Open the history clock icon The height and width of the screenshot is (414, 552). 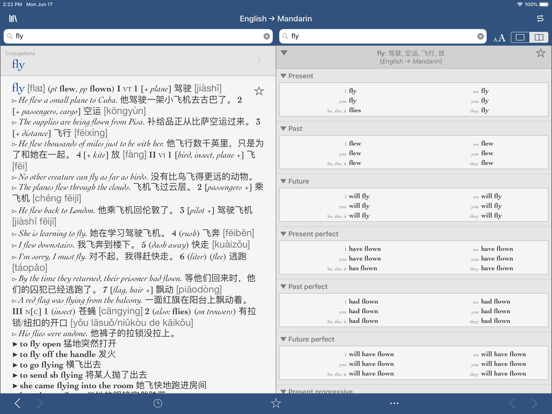[157, 403]
